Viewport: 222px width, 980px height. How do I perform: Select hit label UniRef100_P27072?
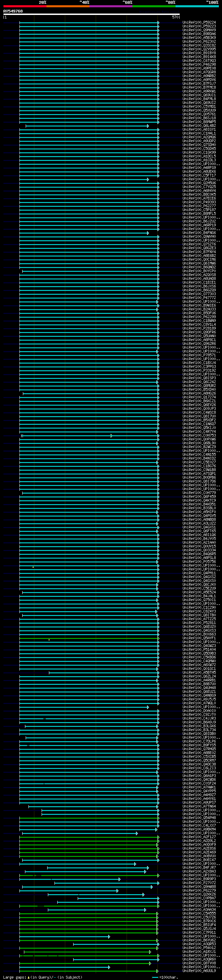199,883
